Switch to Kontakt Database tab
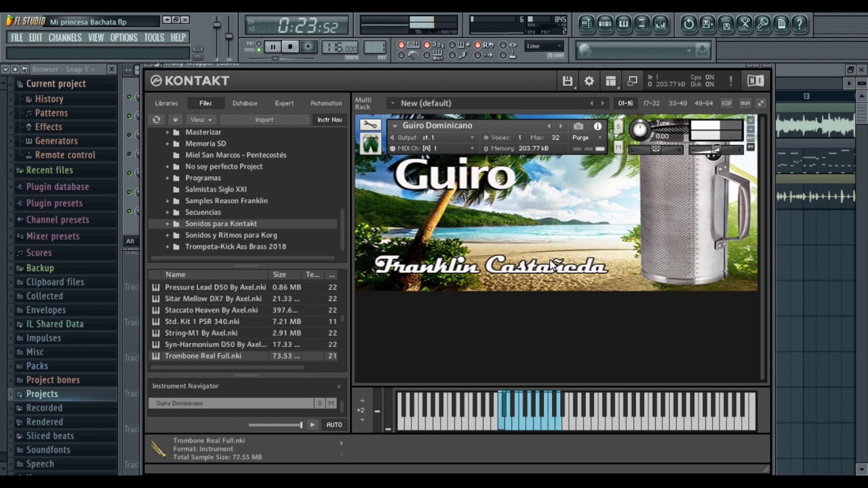The height and width of the screenshot is (488, 868). tap(245, 103)
